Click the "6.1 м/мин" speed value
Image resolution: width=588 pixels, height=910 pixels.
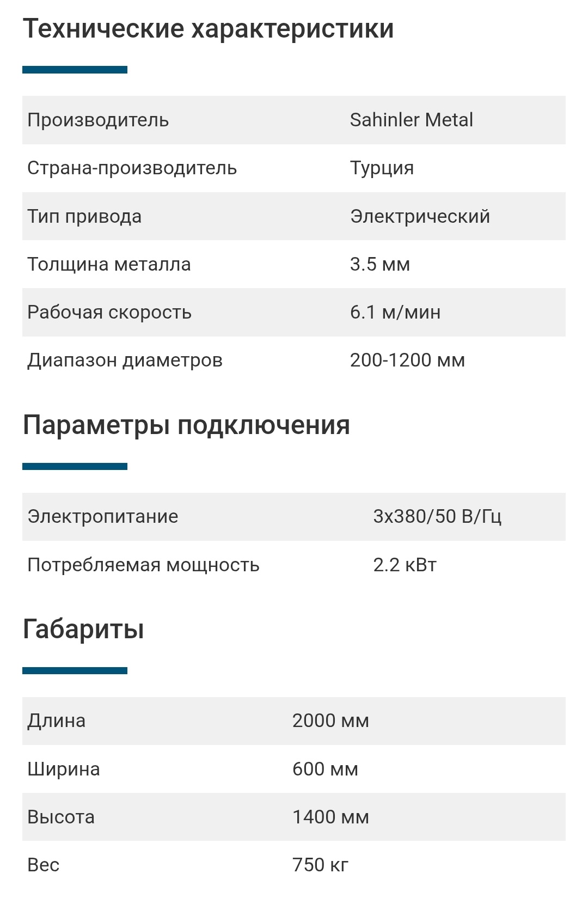tap(395, 312)
